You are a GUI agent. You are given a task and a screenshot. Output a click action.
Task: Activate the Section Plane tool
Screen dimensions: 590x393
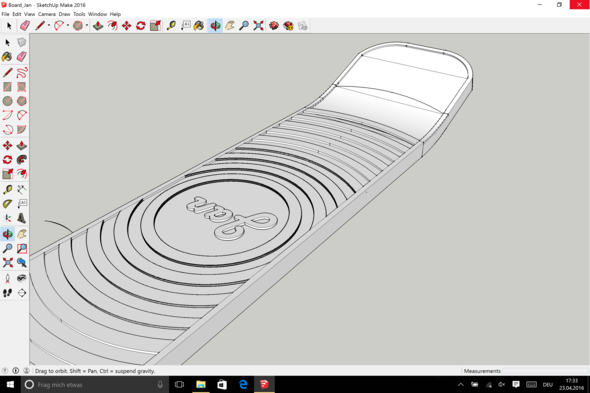click(22, 293)
